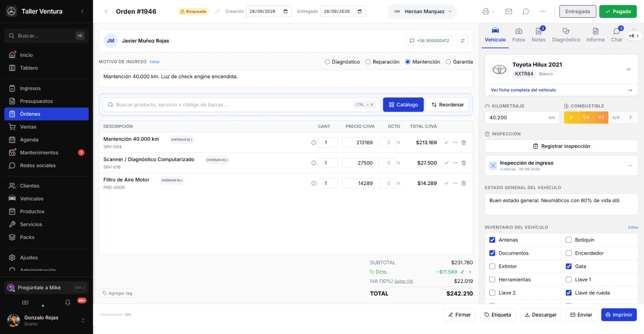Switch to the Notas tab
The height and width of the screenshot is (334, 644).
click(x=538, y=35)
